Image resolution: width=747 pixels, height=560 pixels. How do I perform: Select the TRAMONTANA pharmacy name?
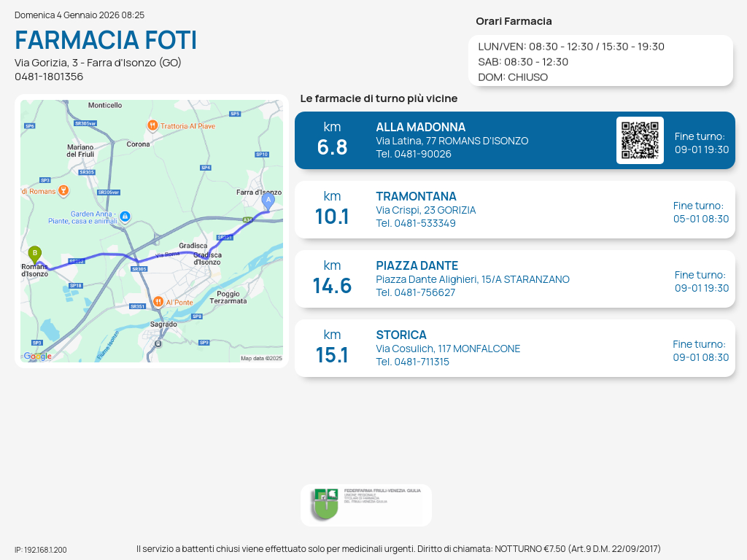point(416,196)
